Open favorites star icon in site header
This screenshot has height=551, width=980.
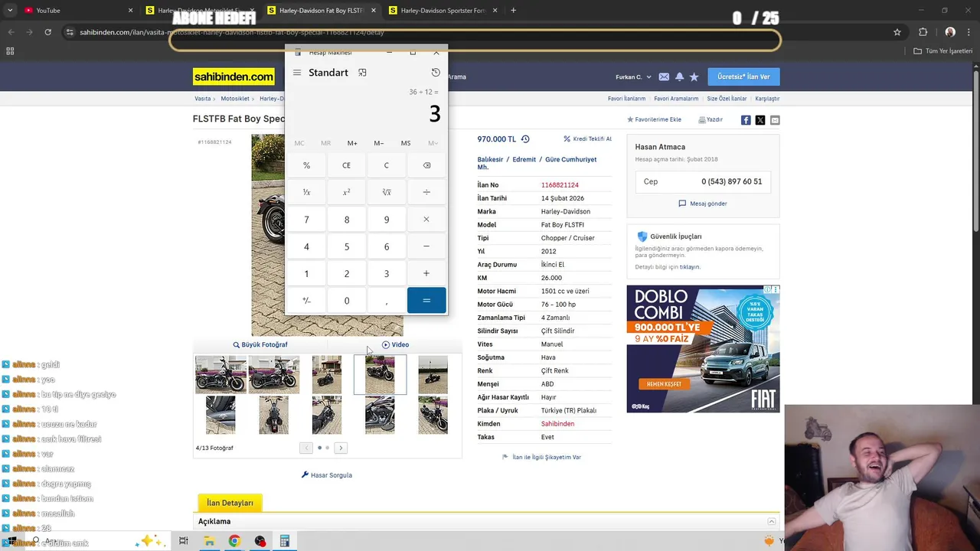(694, 77)
